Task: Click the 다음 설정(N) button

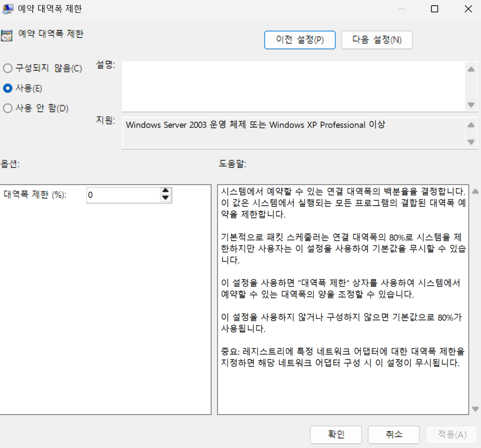Action: 377,40
